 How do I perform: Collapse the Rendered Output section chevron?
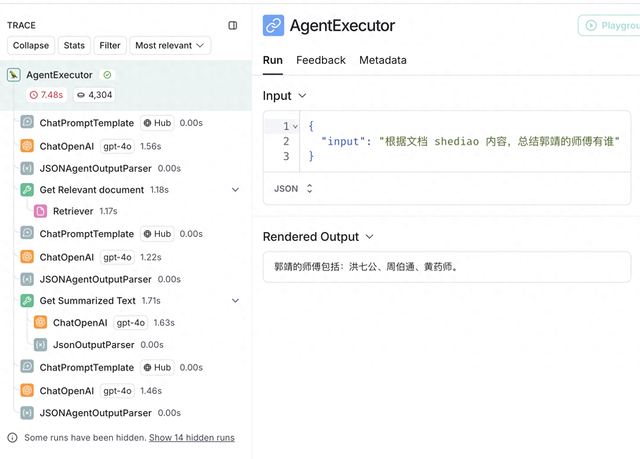[369, 237]
